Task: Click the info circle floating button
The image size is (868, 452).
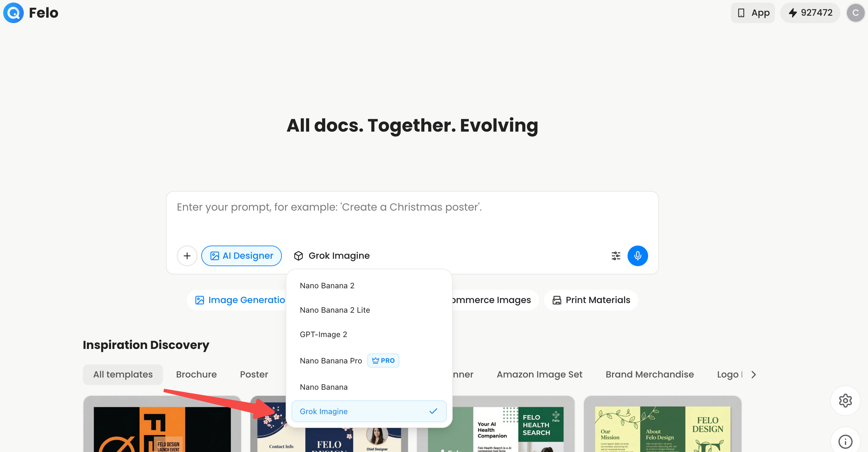Action: click(845, 441)
